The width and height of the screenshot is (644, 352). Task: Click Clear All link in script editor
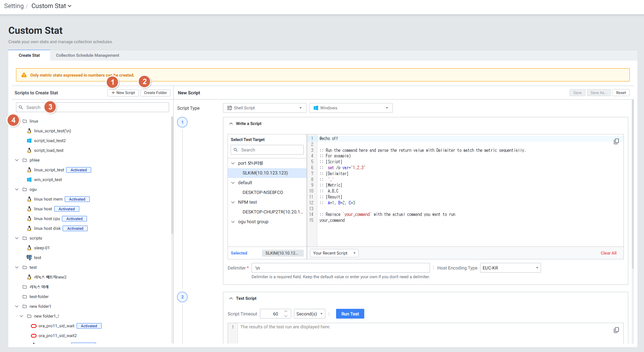coord(608,253)
